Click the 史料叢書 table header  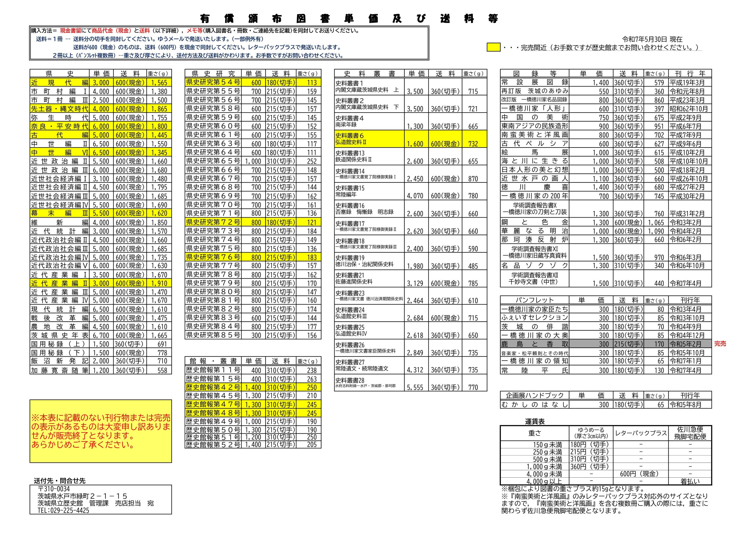pyautogui.click(x=369, y=74)
